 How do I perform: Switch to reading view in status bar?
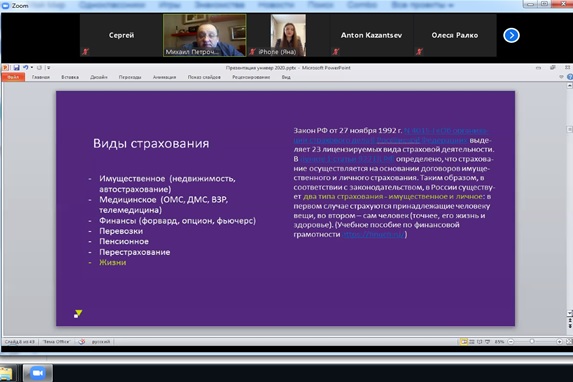pyautogui.click(x=479, y=342)
